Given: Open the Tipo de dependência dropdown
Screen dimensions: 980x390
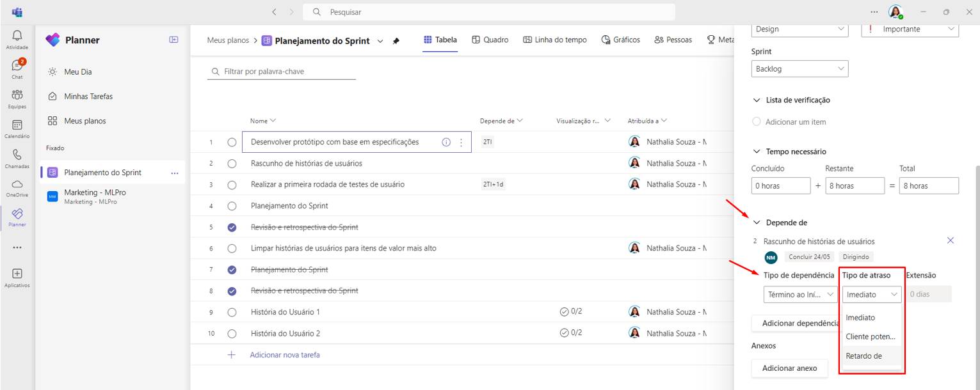Looking at the screenshot, I should coord(801,294).
